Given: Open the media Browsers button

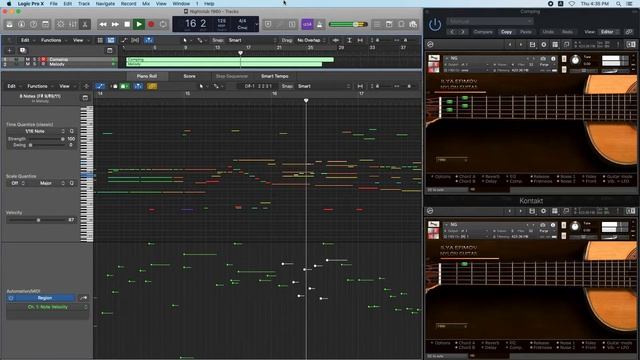Looking at the screenshot, I should [413, 24].
